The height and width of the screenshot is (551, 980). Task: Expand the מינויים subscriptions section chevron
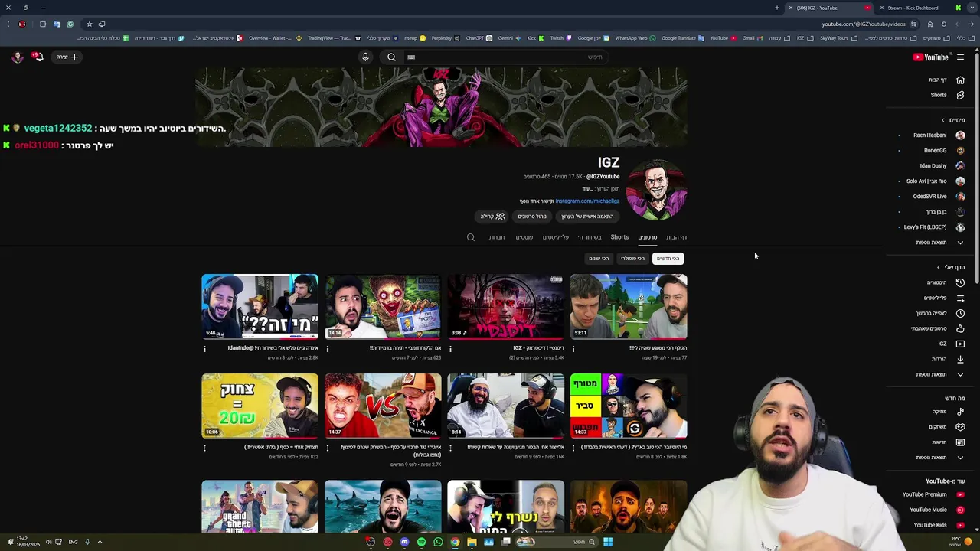tap(943, 120)
